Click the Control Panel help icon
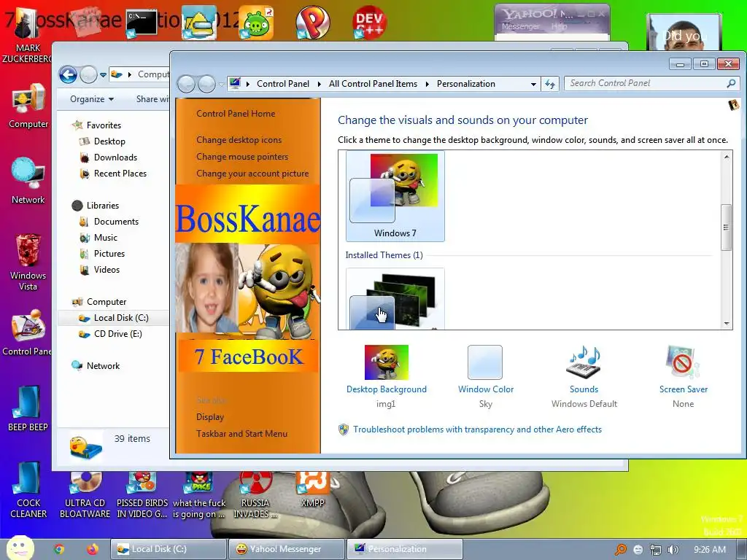The height and width of the screenshot is (560, 747). tap(734, 105)
